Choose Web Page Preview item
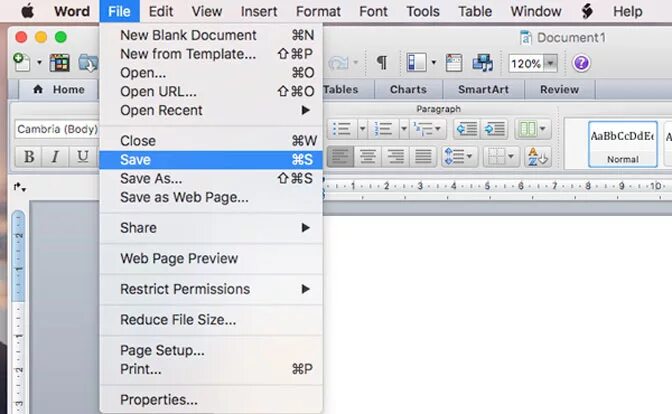Screen dimensions: 672x414 pos(211,258)
